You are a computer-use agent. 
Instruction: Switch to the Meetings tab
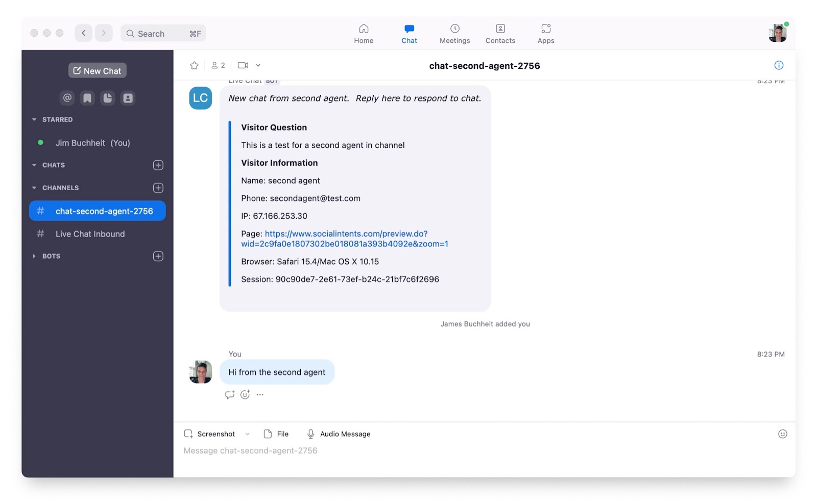pyautogui.click(x=454, y=34)
